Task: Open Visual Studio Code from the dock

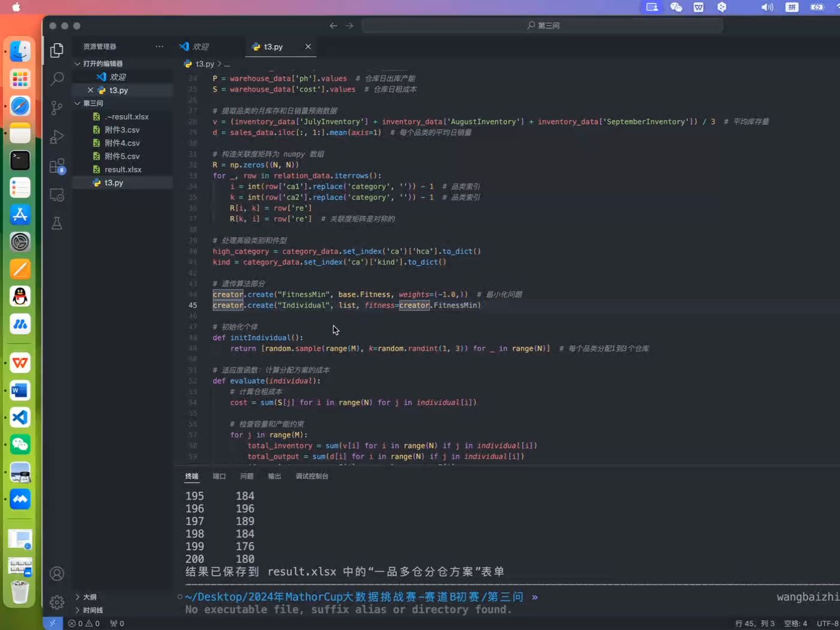Action: 20,418
